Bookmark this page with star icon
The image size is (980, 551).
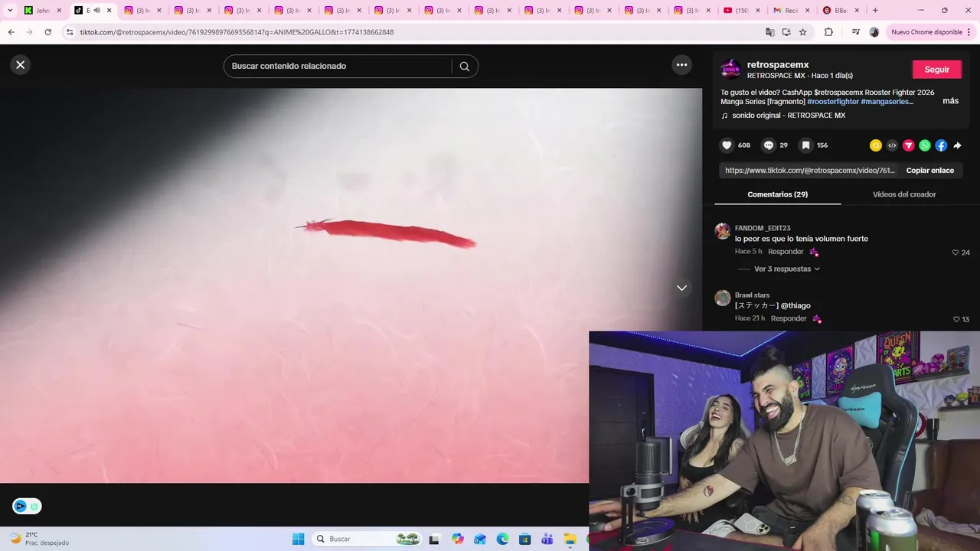[802, 32]
